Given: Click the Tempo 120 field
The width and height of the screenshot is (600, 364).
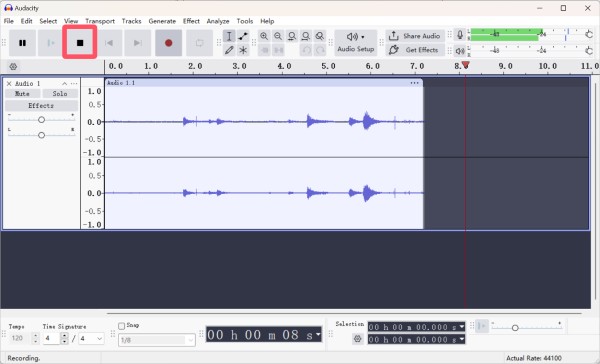Looking at the screenshot, I should coord(20,338).
